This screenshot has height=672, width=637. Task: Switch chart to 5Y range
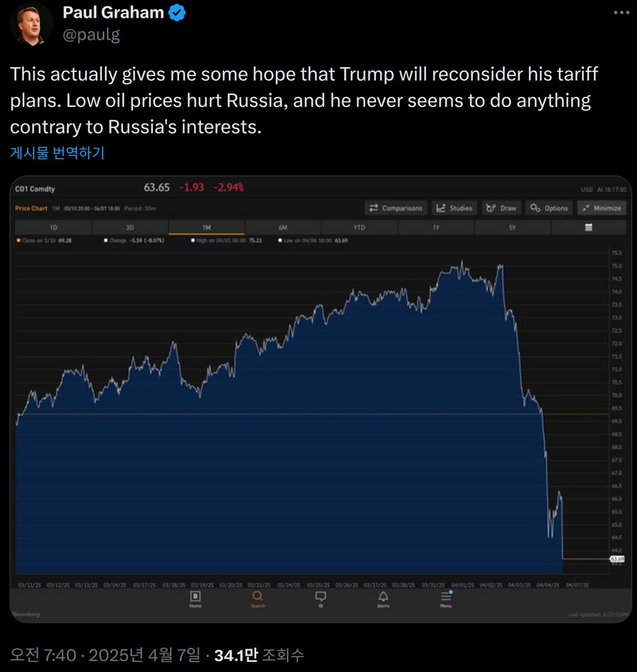[512, 227]
